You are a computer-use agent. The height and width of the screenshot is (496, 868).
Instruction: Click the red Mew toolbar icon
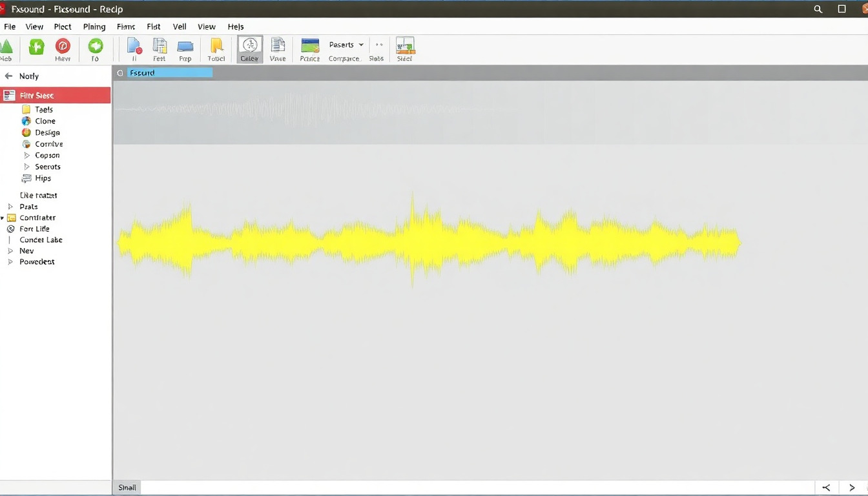pos(63,46)
